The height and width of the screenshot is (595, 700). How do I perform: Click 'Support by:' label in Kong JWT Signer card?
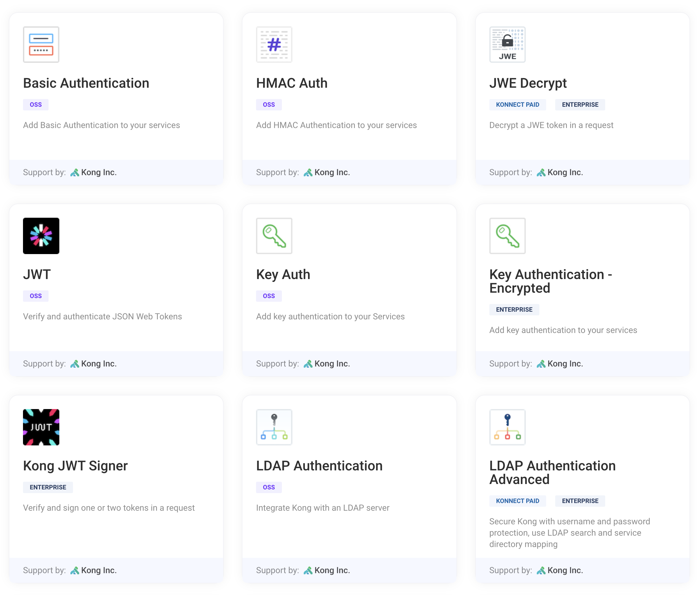(44, 570)
